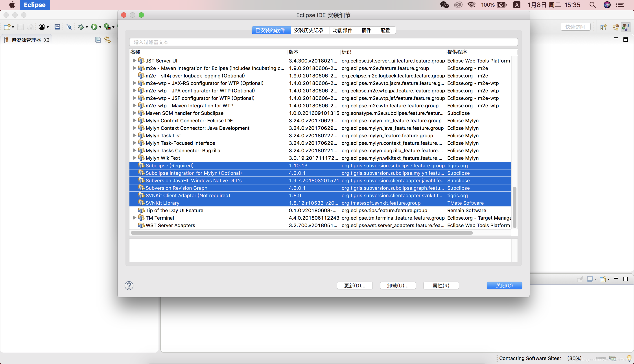Open WeChat from the macOS menu bar

point(444,5)
